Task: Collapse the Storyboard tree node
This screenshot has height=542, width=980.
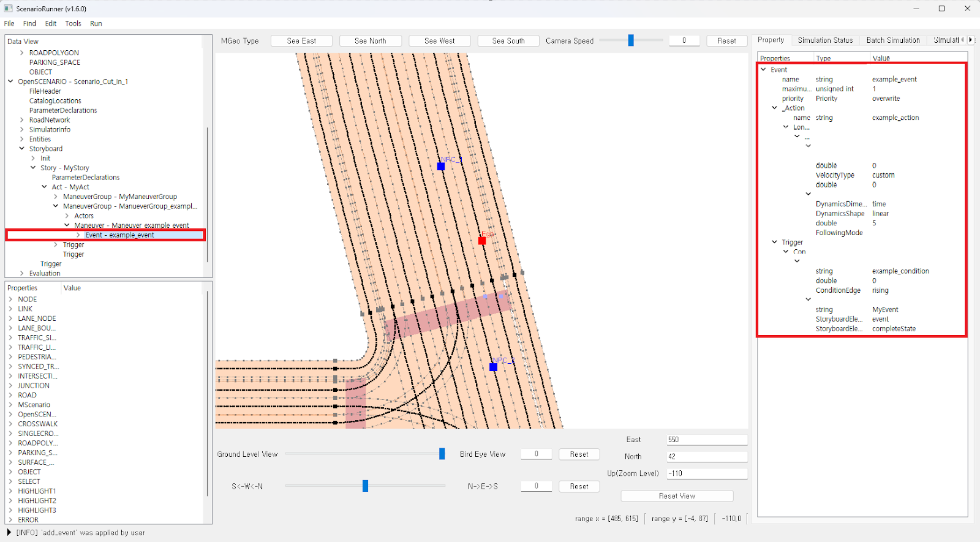Action: tap(22, 149)
